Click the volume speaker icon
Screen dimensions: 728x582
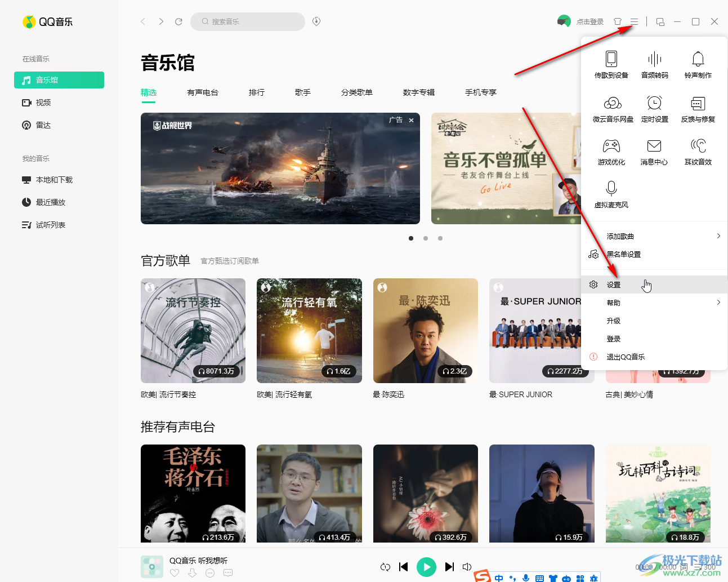point(467,567)
